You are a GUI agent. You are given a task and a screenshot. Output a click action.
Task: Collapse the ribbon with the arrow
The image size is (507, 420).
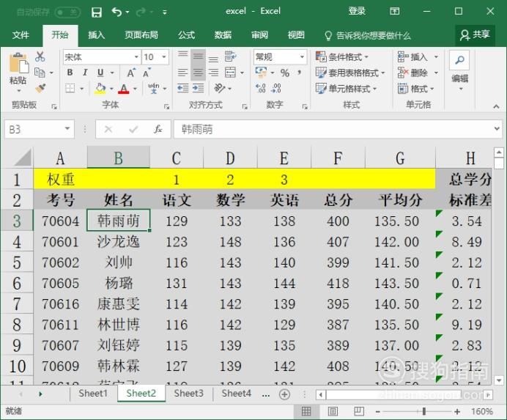(496, 106)
